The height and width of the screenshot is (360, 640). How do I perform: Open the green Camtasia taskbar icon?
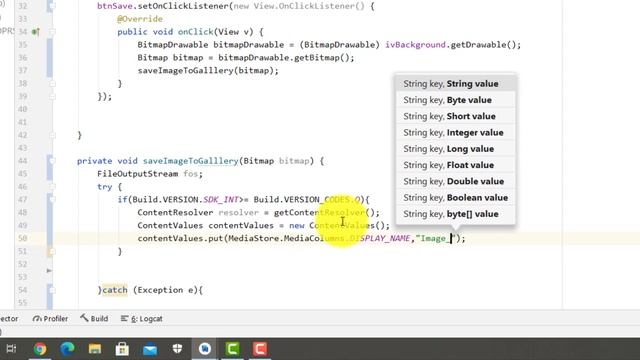coord(232,349)
